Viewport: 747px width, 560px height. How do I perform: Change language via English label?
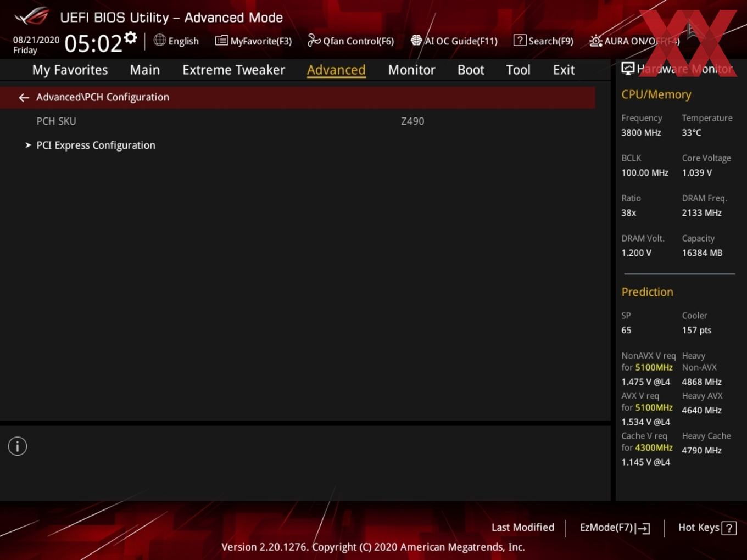pyautogui.click(x=183, y=41)
